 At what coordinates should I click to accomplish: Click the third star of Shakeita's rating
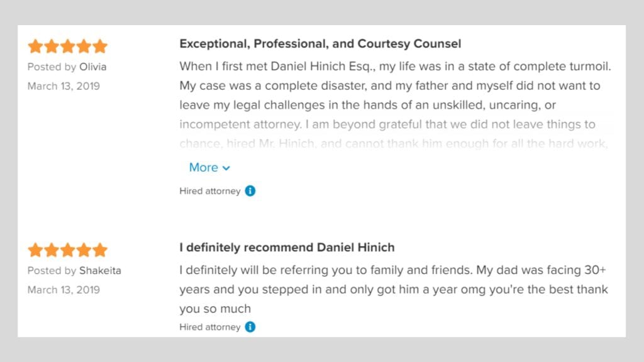click(x=68, y=250)
